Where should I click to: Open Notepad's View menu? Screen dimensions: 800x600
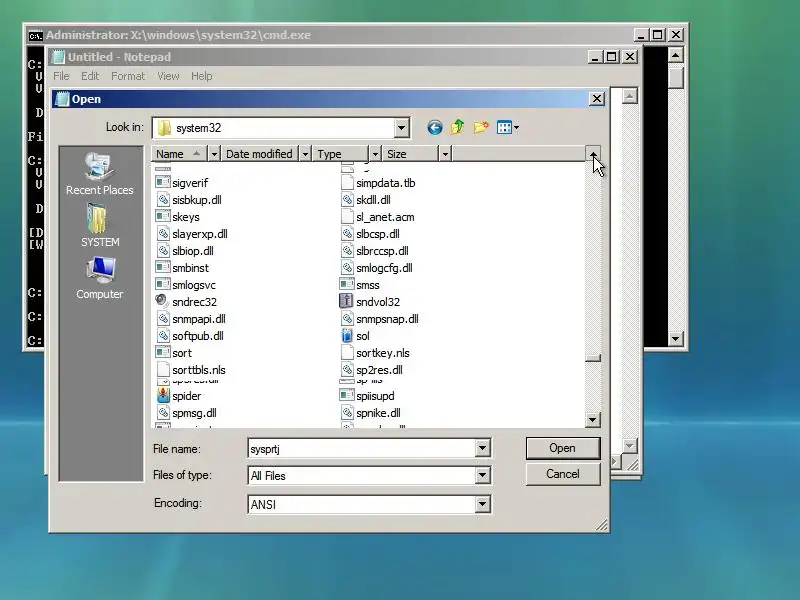click(168, 76)
